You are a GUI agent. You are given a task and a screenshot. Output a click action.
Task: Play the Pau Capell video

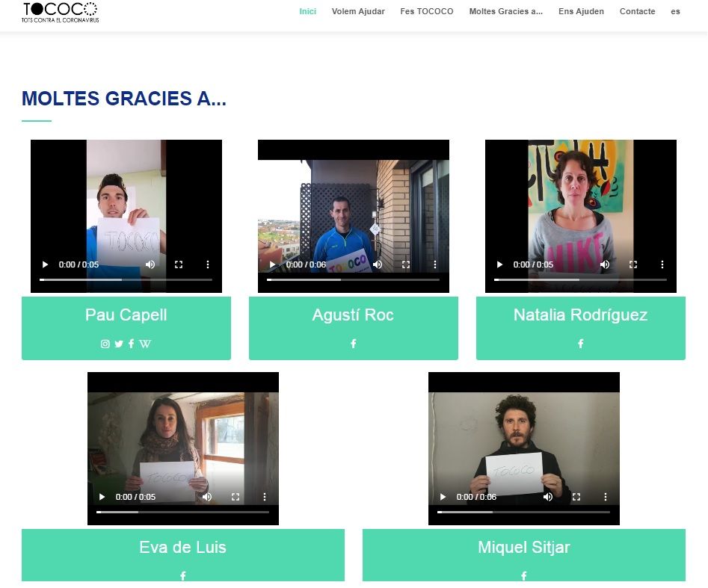(x=45, y=264)
